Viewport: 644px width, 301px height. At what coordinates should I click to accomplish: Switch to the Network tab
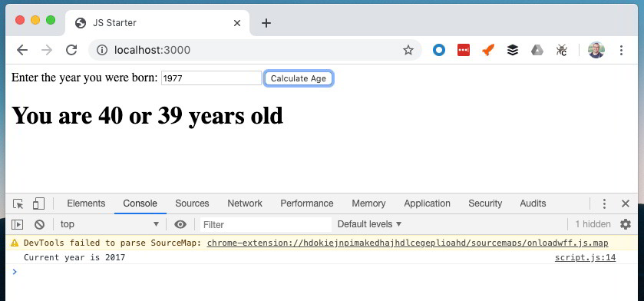point(245,203)
